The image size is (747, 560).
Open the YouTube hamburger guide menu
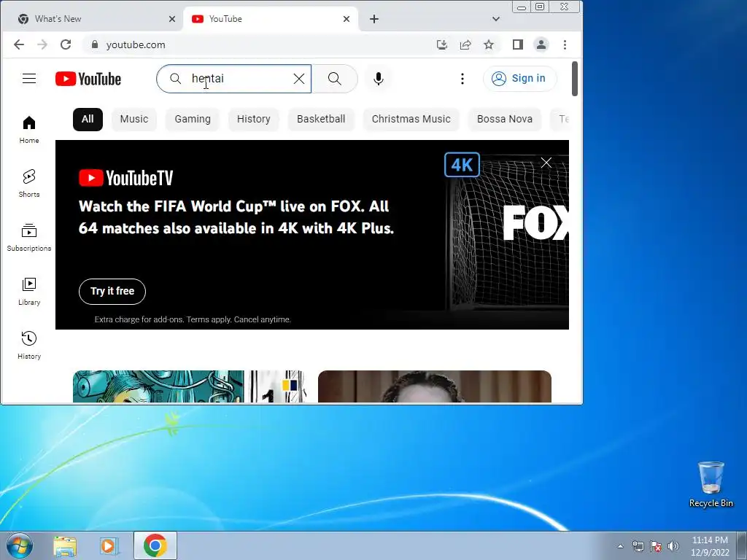coord(29,79)
